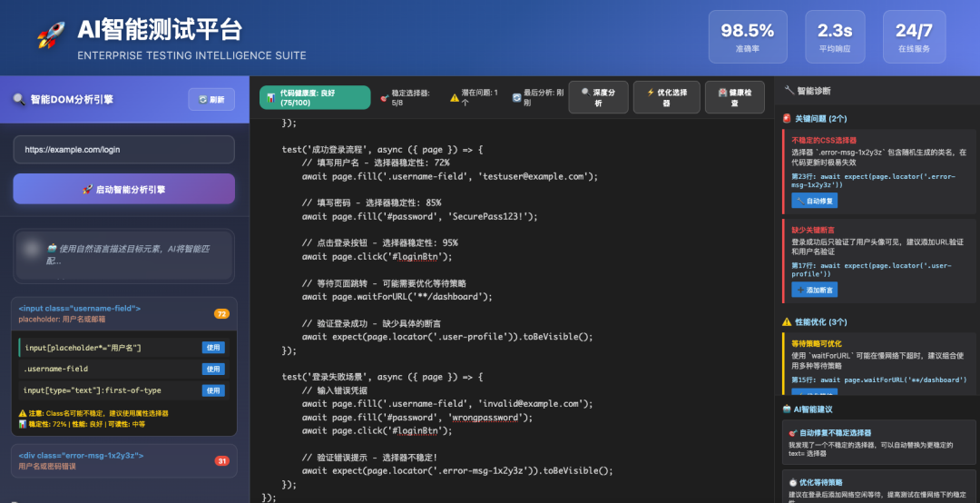Click the robot icon beside AI智能建议
This screenshot has width=980, height=503.
(x=787, y=409)
